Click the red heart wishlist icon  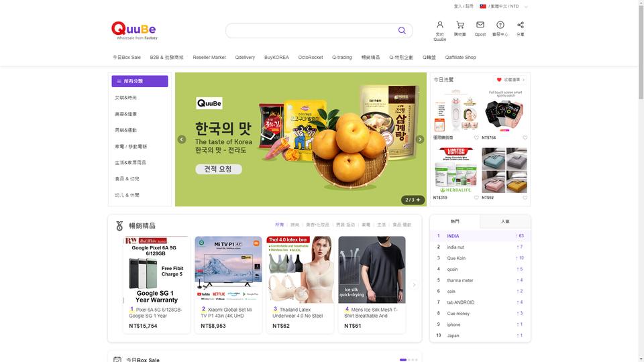click(499, 80)
